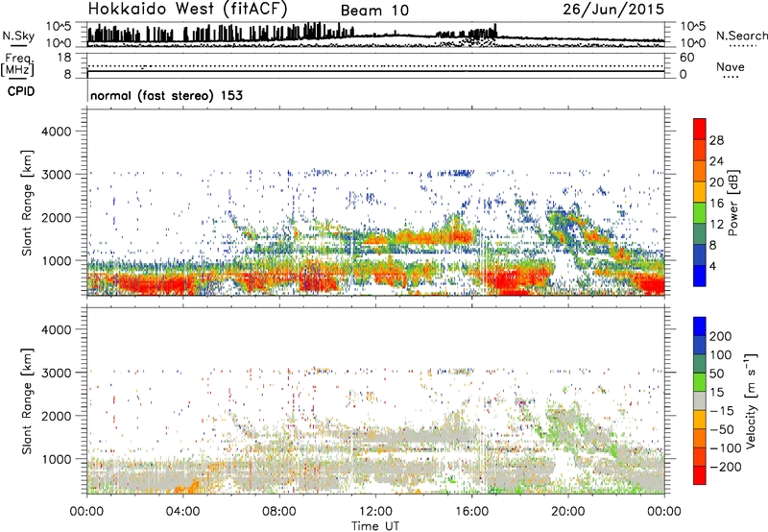Image resolution: width=768 pixels, height=532 pixels.
Task: Click the '1000' tick of the velocity panel
Action: click(x=56, y=459)
